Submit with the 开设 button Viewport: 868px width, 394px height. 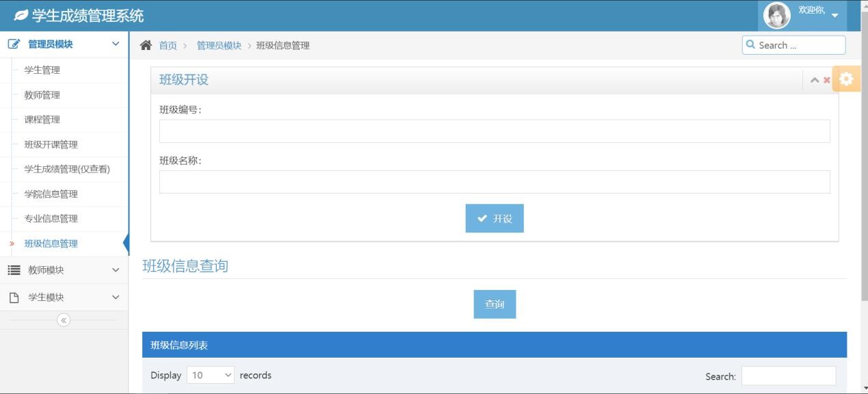(495, 218)
